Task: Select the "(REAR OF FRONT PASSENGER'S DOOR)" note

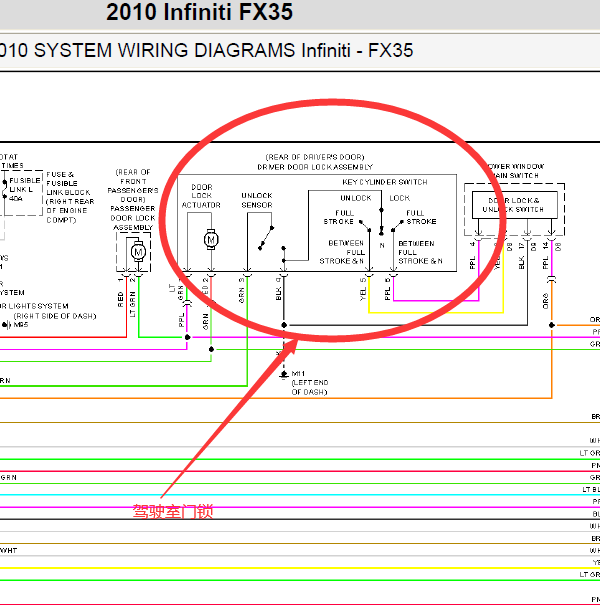Action: click(x=133, y=186)
